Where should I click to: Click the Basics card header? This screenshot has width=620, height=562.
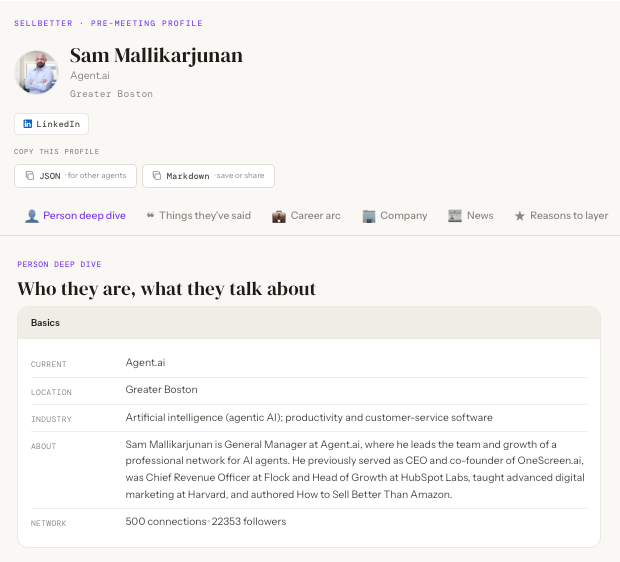309,323
